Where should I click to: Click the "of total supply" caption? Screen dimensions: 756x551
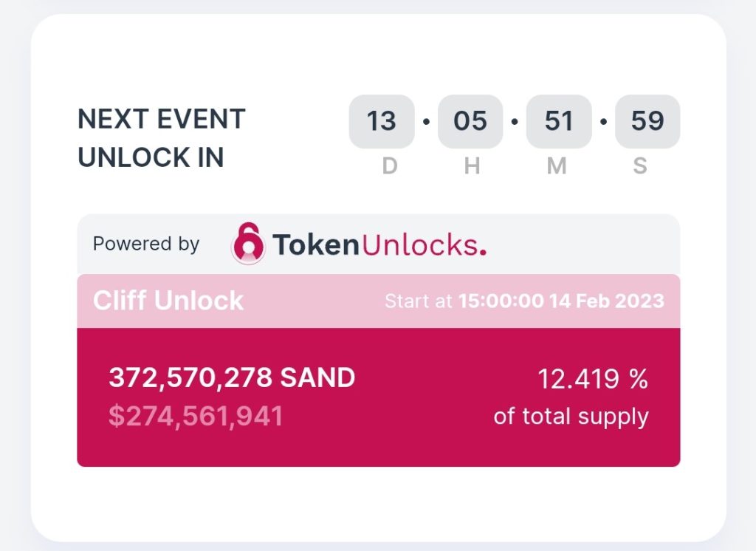click(571, 416)
